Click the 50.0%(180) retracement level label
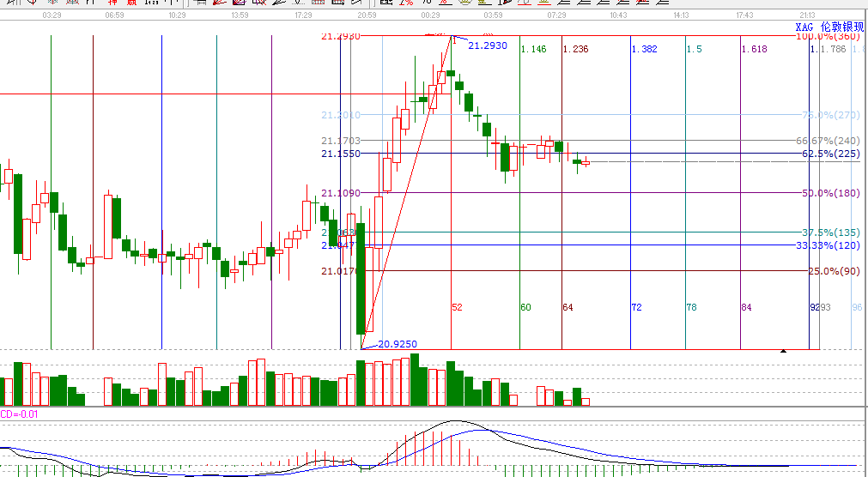Screen dimensions: 868x477 (830, 194)
